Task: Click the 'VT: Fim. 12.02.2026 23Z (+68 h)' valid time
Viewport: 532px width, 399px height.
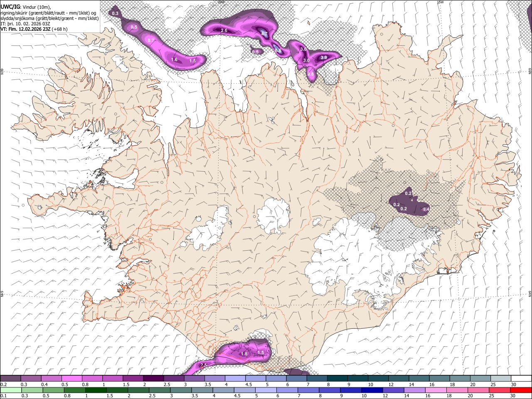Action: tap(34, 30)
